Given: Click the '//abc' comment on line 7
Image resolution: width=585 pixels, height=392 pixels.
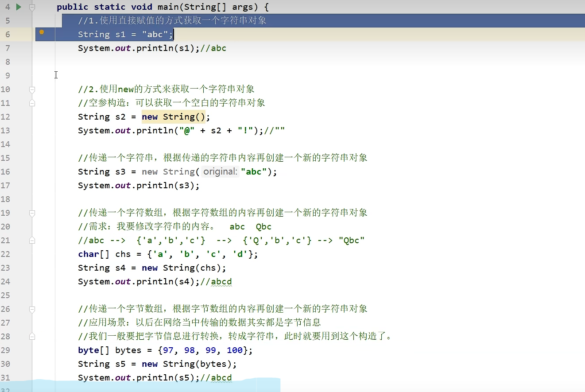Looking at the screenshot, I should 213,48.
